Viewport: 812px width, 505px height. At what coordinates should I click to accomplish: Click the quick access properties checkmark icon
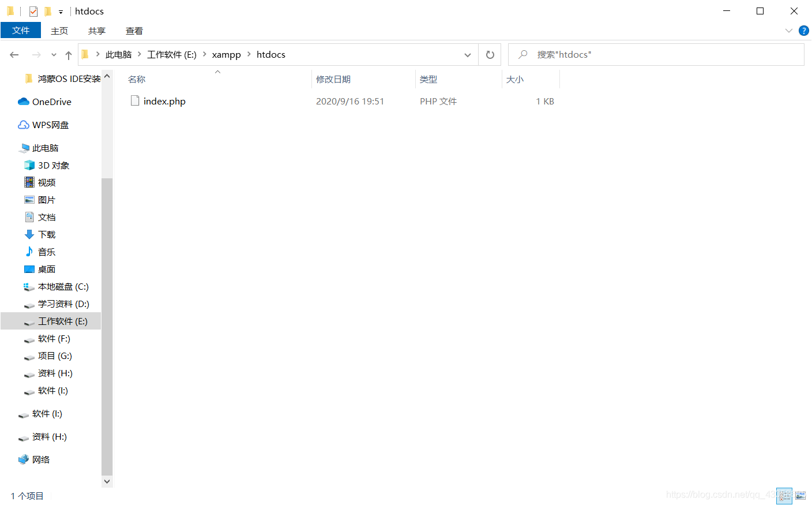pos(33,11)
